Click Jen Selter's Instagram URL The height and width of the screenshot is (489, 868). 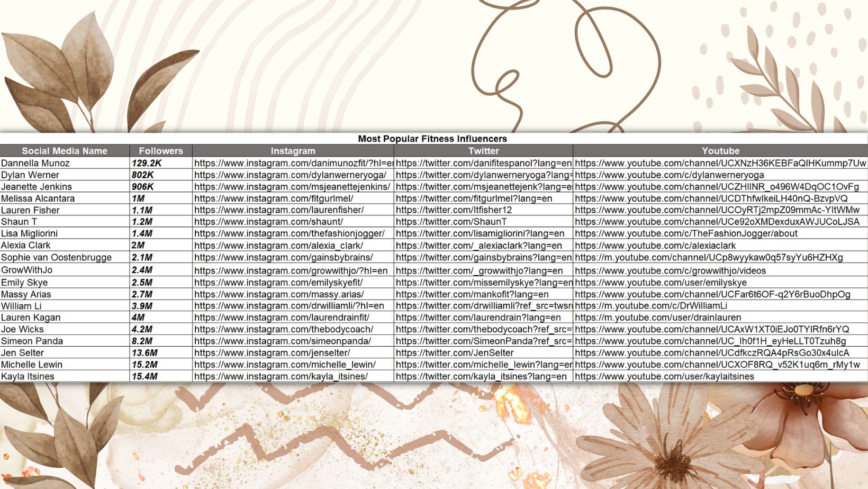coord(272,352)
